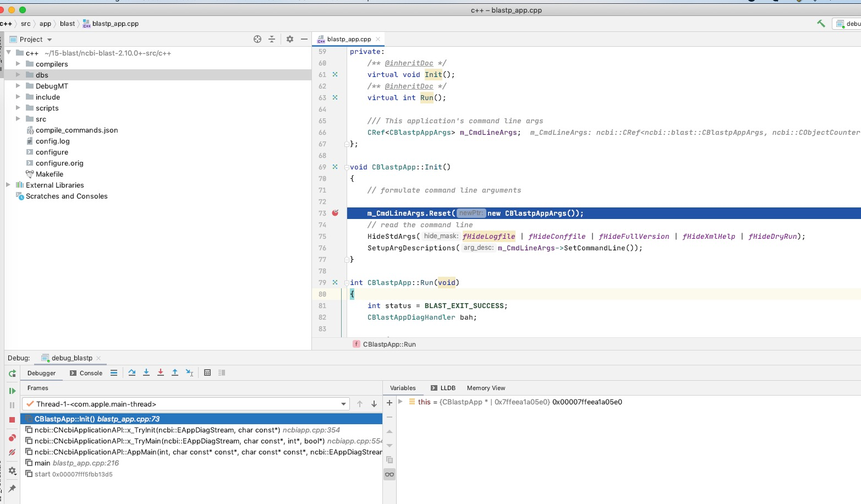The height and width of the screenshot is (504, 861).
Task: Step into the function call
Action: (146, 373)
